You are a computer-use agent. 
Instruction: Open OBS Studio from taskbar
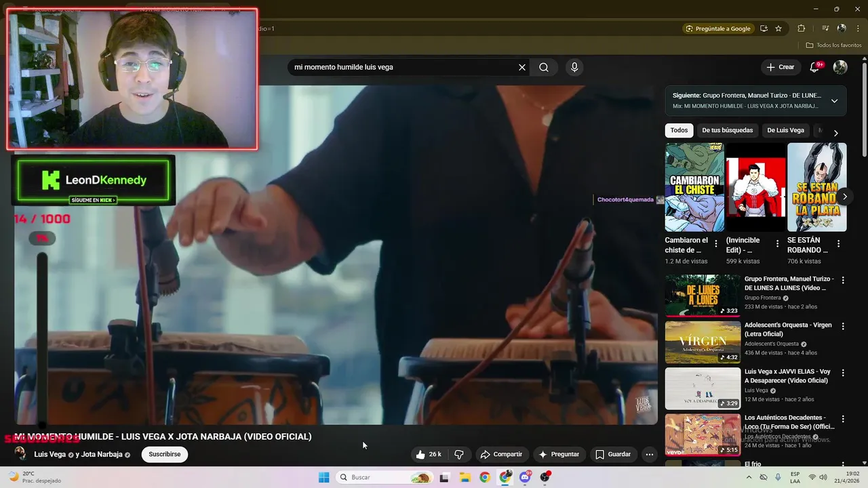(x=545, y=477)
